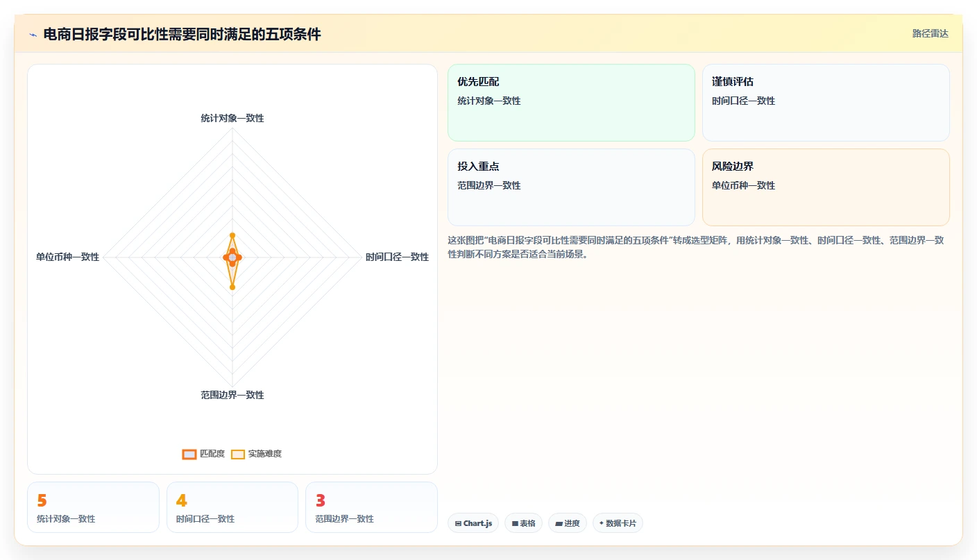Click the radar axis label 统计对象一致性

pos(232,118)
